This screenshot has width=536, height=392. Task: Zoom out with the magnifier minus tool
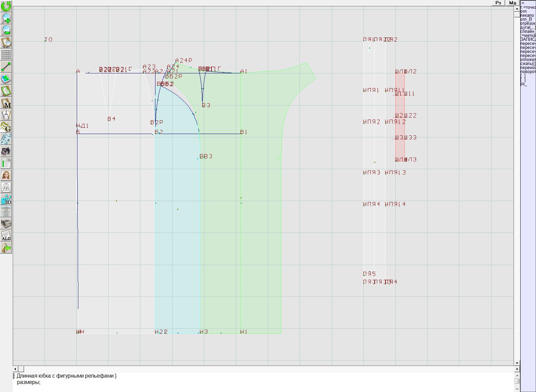pos(6,30)
